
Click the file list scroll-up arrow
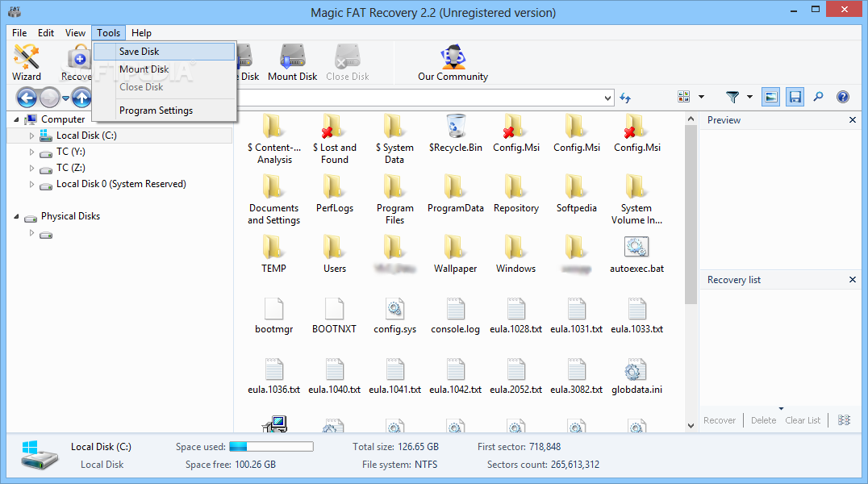[x=691, y=119]
